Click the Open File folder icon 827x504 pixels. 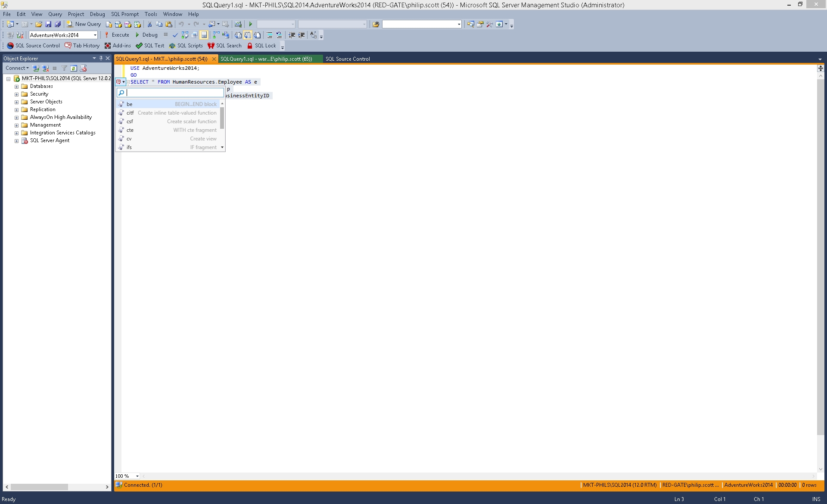(x=39, y=24)
